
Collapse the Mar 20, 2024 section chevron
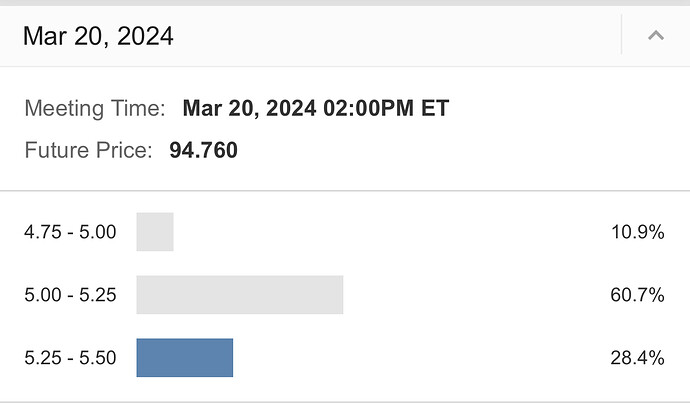[x=656, y=36]
